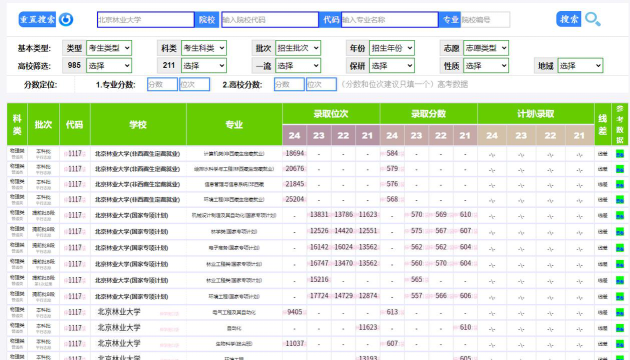Viewport: 630px width, 360px height.
Task: Open green reference data icon in 16142 row
Action: (620, 248)
